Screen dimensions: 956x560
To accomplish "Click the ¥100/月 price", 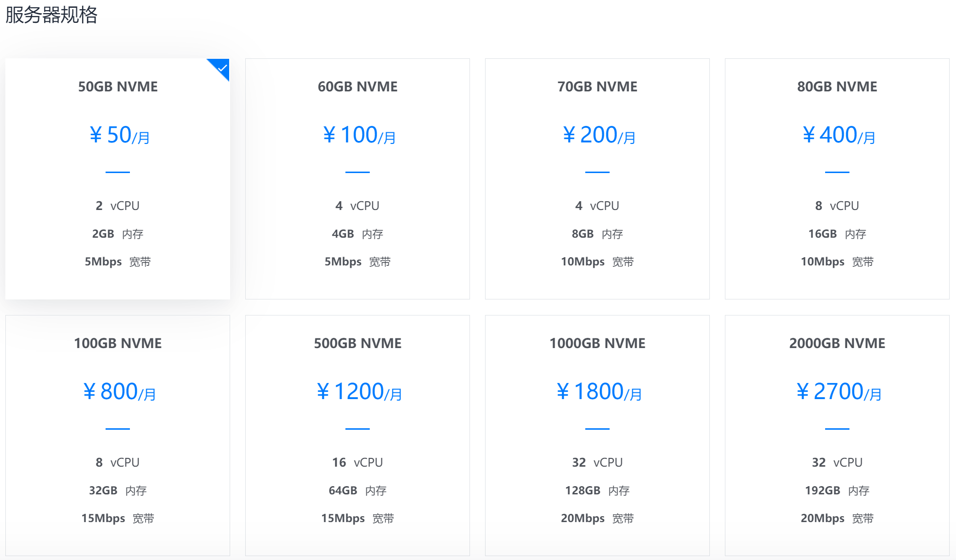I will [x=359, y=135].
